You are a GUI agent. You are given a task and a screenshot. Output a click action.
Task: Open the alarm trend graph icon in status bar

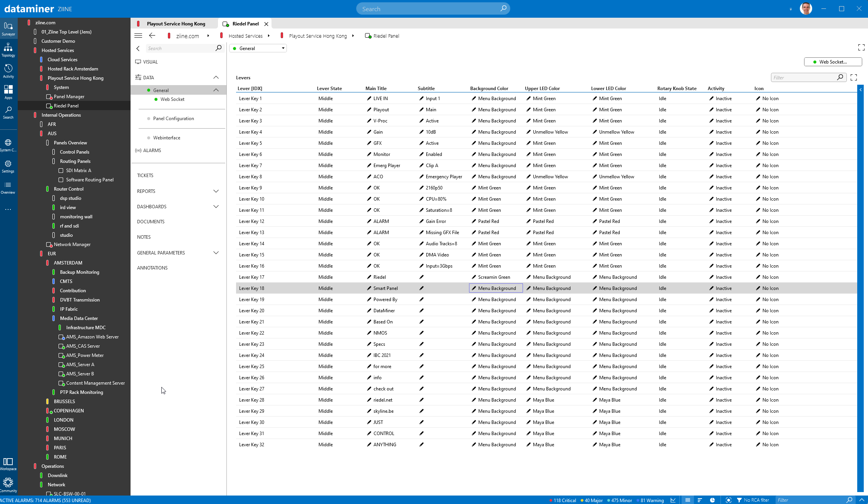click(673, 500)
